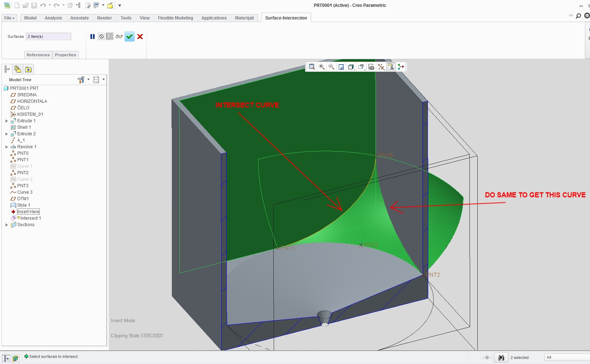This screenshot has width=590, height=364.
Task: Create a new file from quick access toolbar
Action: (17, 5)
